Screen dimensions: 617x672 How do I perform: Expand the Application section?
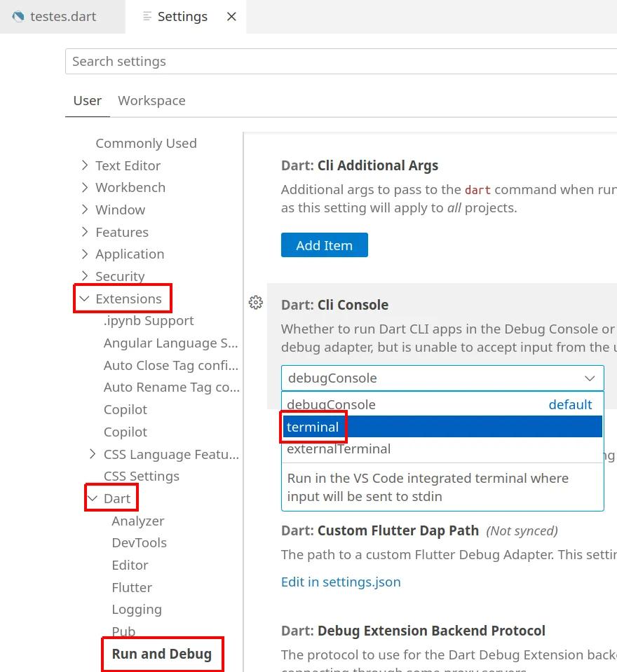click(85, 254)
